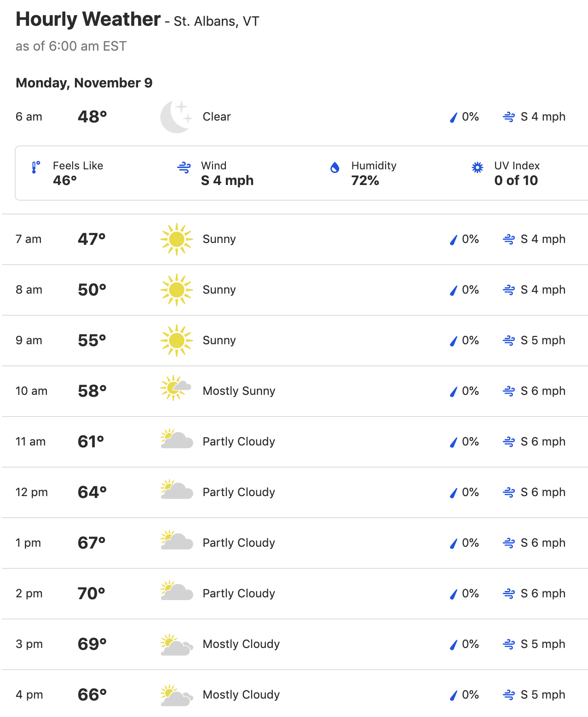Click the UV Index sun icon
Image resolution: width=588 pixels, height=717 pixels.
point(478,168)
